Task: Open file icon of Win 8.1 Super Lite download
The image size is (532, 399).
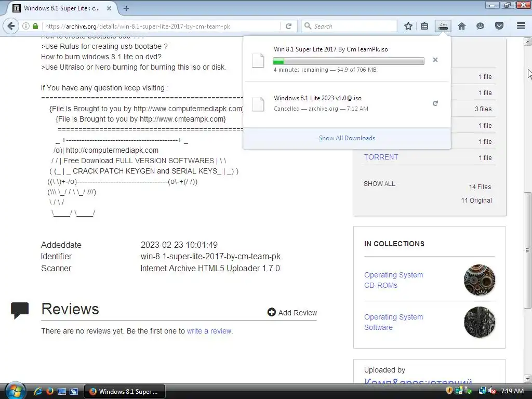Action: [x=258, y=60]
